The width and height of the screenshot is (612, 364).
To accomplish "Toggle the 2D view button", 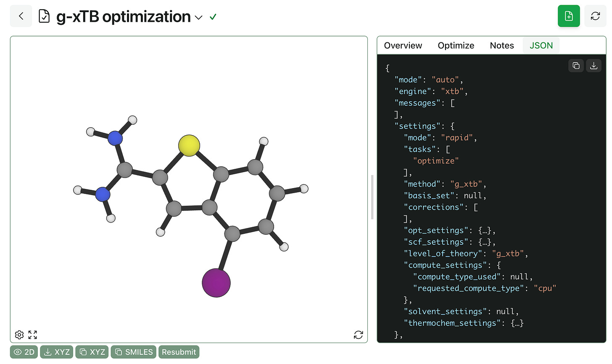I will 24,352.
